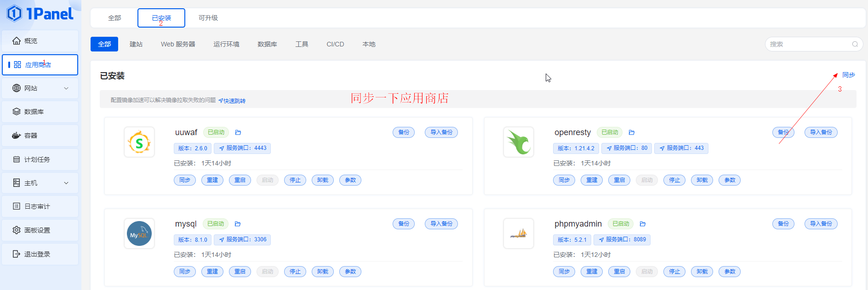Click the mysql 版本: 8.1.0 tag
Image resolution: width=868 pixels, height=290 pixels.
coord(193,239)
